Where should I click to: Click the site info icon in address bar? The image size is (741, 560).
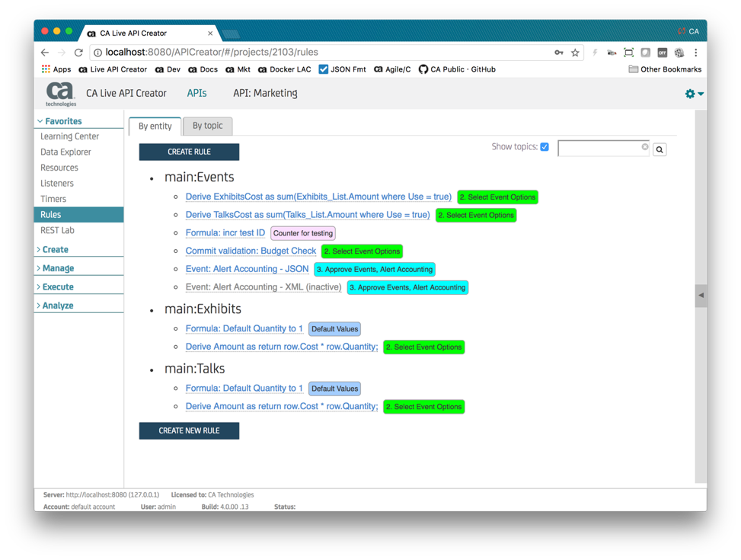click(97, 53)
